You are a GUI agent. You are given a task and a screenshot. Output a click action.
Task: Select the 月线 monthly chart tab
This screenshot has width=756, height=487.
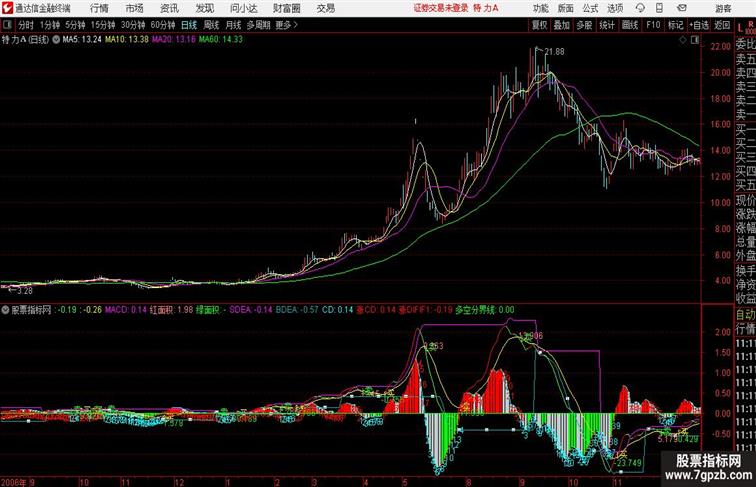tap(233, 25)
